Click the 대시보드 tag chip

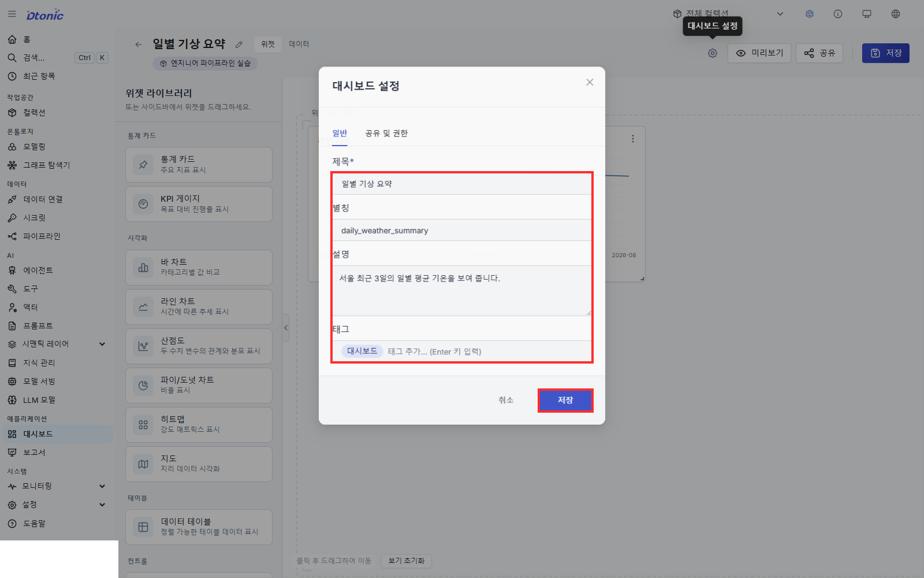coord(362,351)
